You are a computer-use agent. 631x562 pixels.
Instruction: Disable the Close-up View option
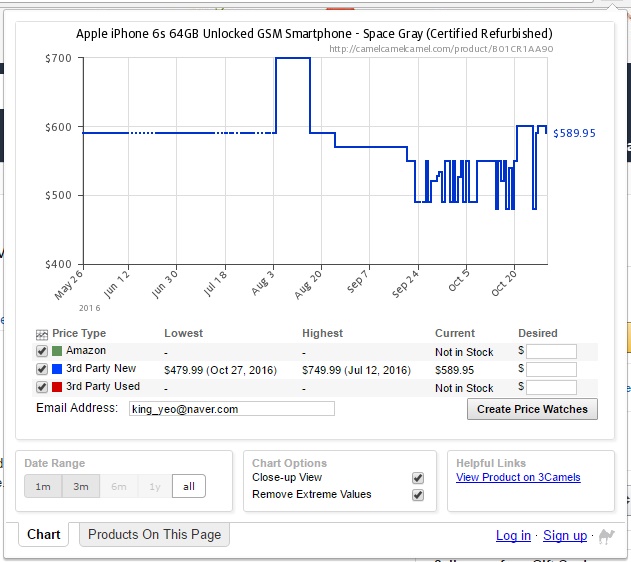pyautogui.click(x=418, y=478)
